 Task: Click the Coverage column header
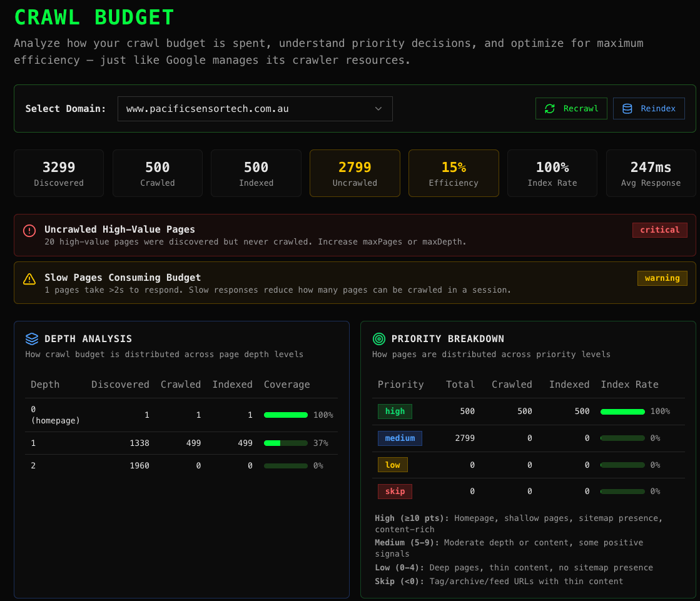tap(287, 385)
